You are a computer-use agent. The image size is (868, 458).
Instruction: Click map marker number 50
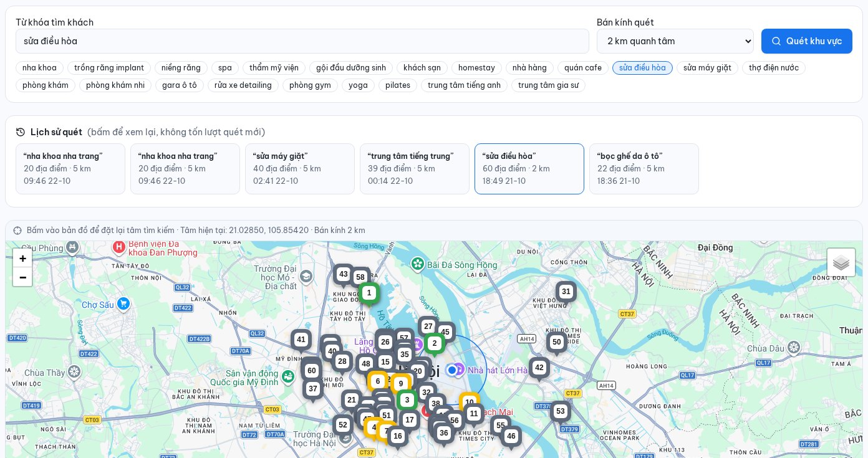pyautogui.click(x=557, y=342)
